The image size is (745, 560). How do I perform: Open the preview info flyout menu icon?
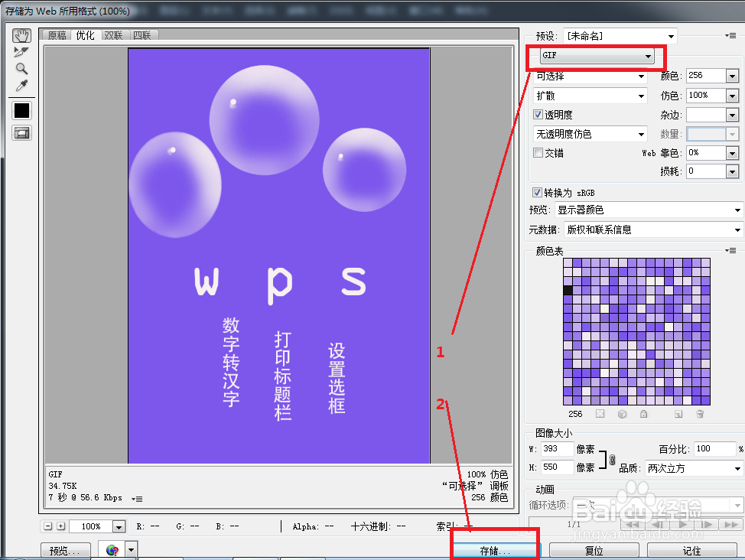click(x=137, y=499)
